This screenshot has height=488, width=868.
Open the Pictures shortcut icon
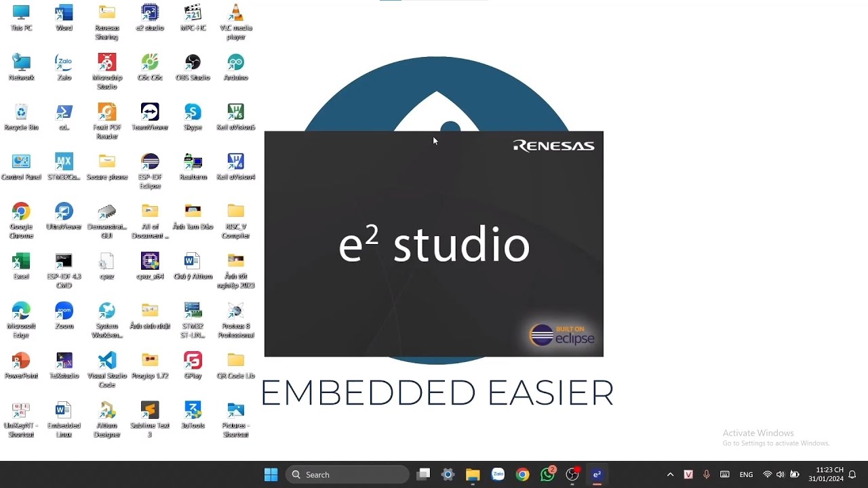click(235, 419)
